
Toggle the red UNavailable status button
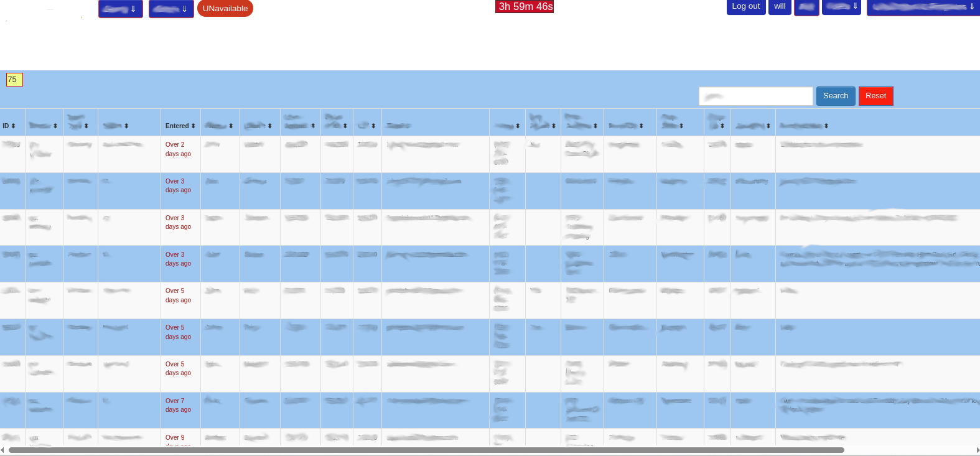pos(225,9)
